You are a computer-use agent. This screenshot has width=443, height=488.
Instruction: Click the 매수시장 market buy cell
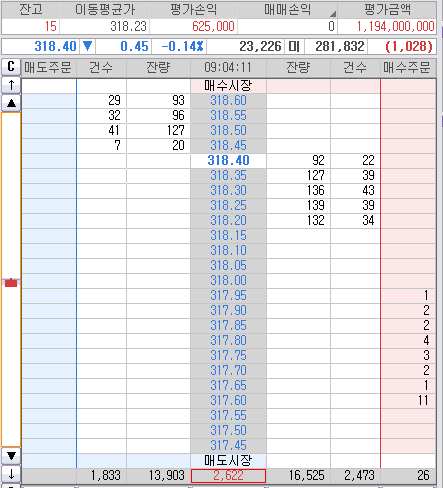(x=228, y=86)
